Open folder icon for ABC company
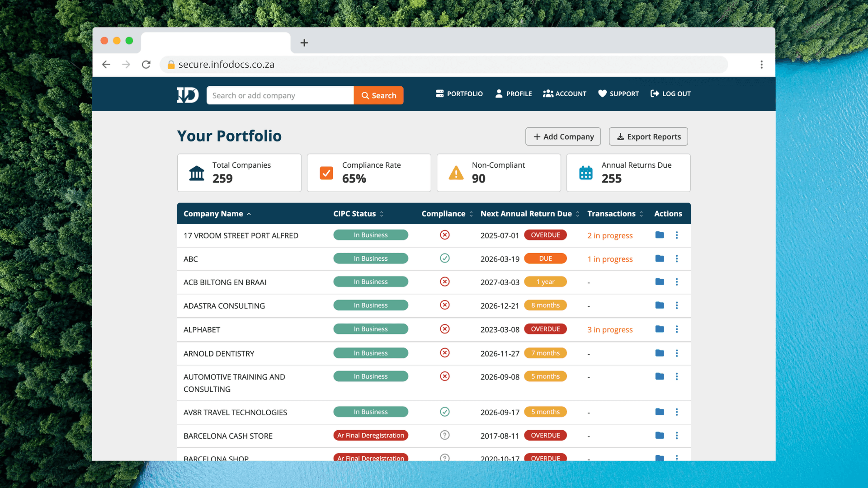 [660, 258]
